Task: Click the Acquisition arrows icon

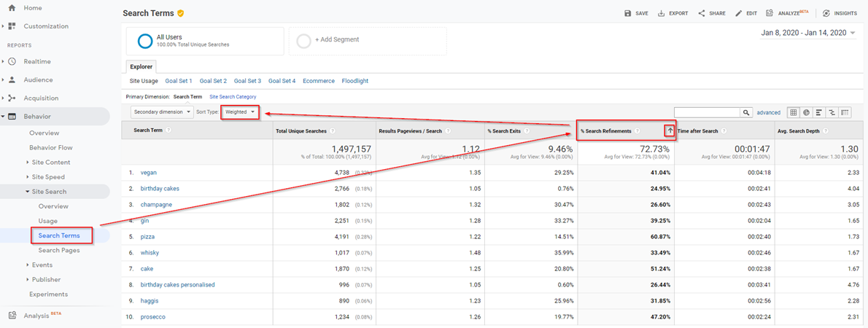Action: (x=12, y=98)
